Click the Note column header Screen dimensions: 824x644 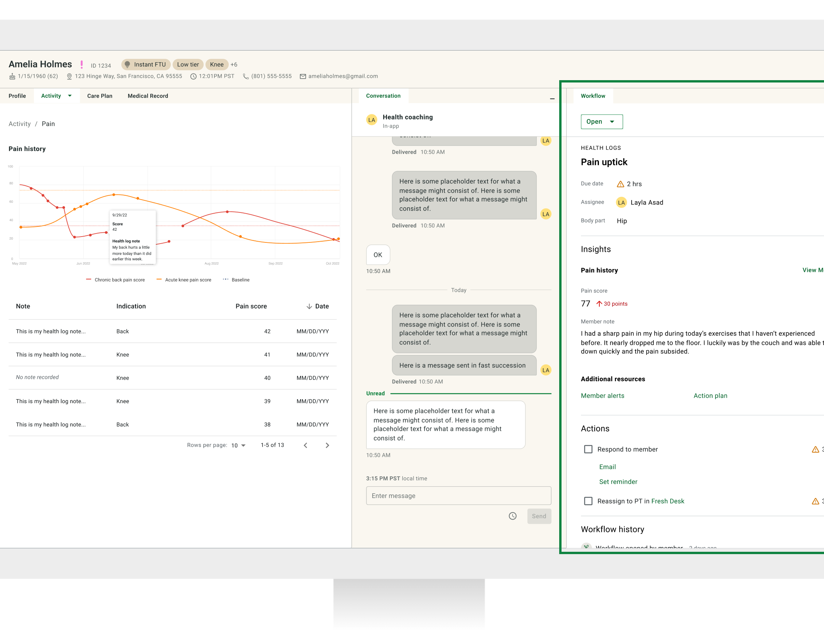23,307
